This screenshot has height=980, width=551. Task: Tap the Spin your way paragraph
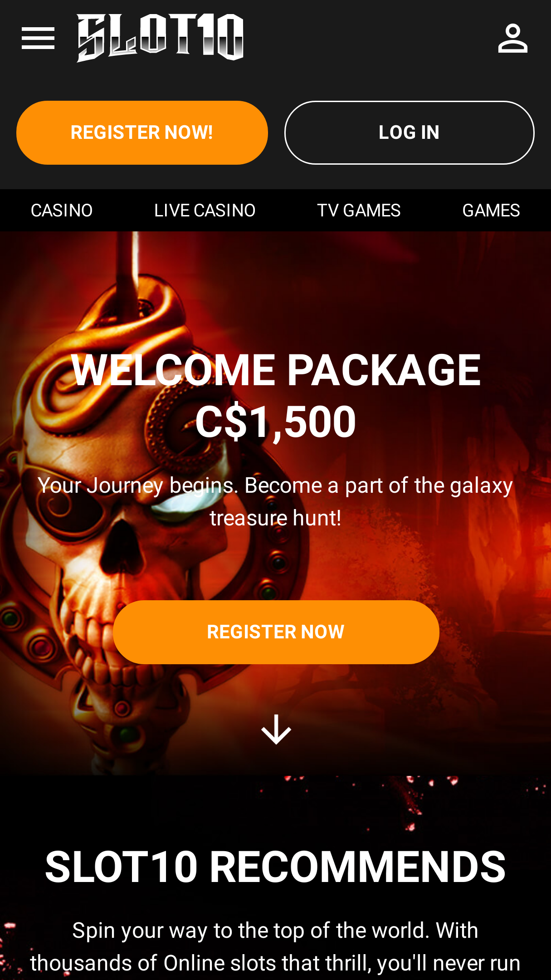click(x=275, y=949)
